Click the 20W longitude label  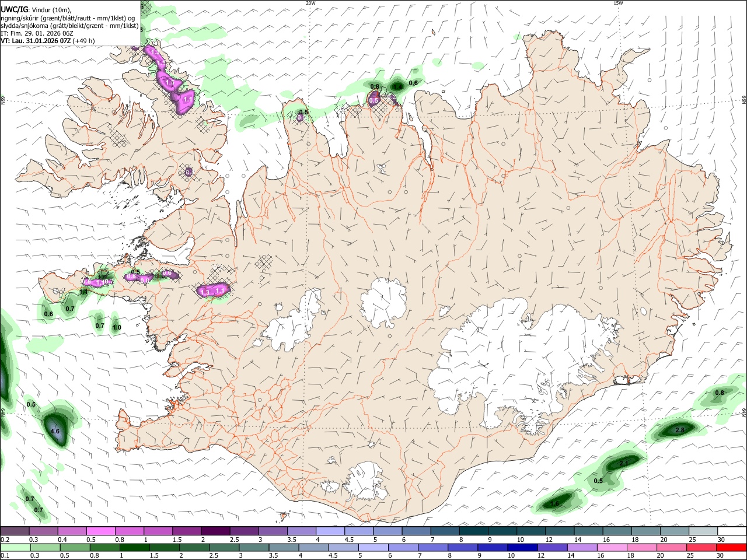tap(310, 3)
